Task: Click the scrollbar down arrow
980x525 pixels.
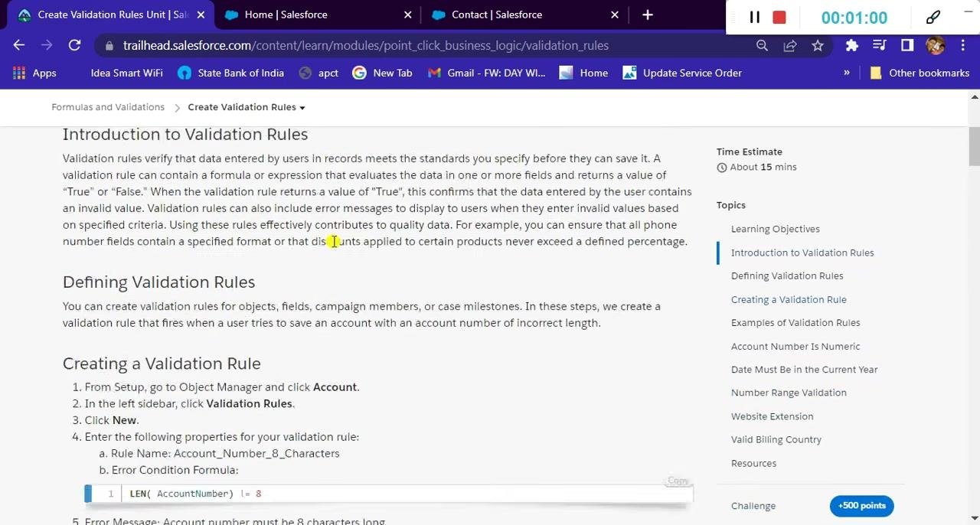Action: coord(974,518)
